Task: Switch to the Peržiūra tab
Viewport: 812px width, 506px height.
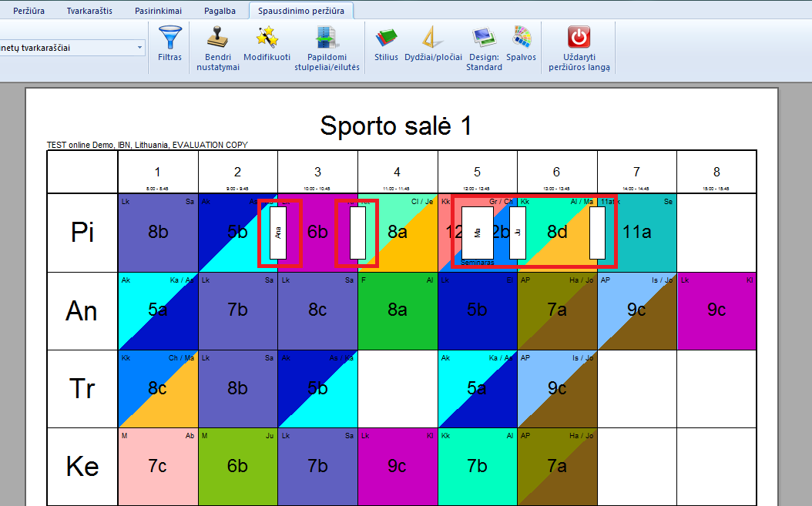Action: 29,10
